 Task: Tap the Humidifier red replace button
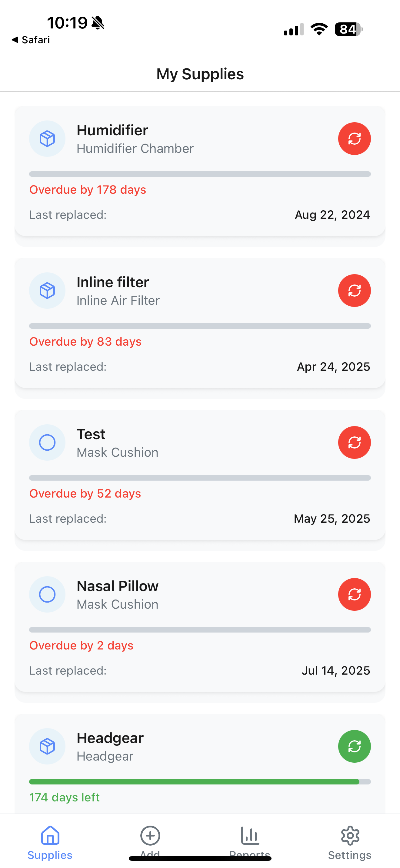(x=354, y=139)
